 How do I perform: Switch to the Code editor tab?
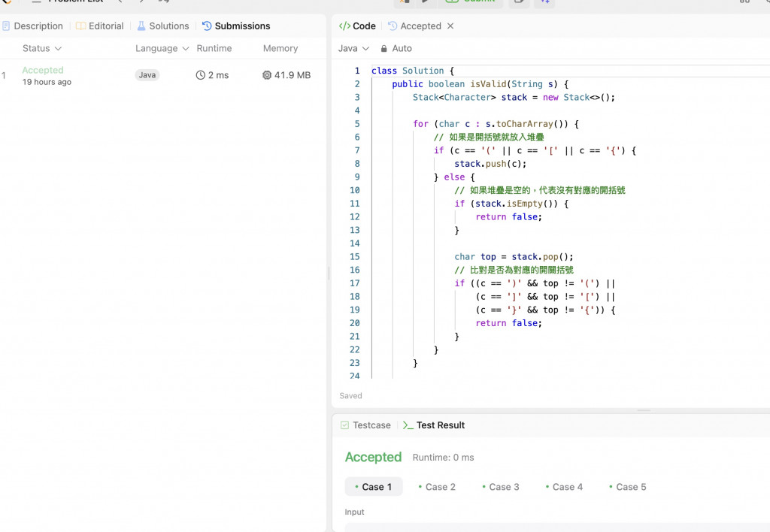point(357,26)
